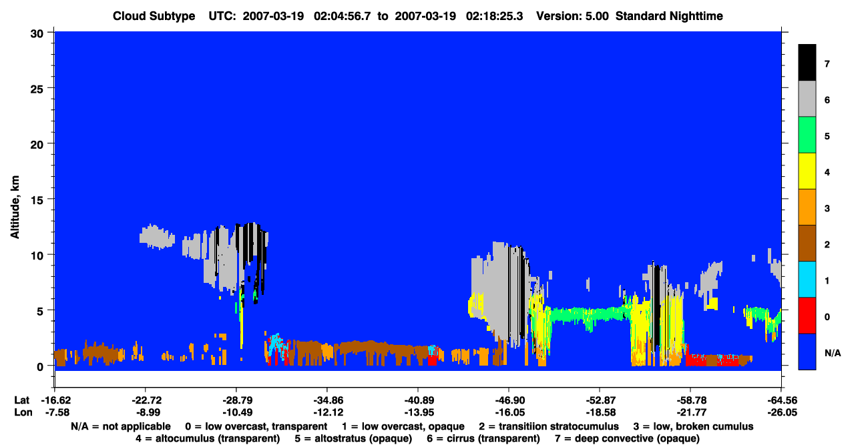Click legend text '7 = deep convective (opaque)'

click(627, 438)
